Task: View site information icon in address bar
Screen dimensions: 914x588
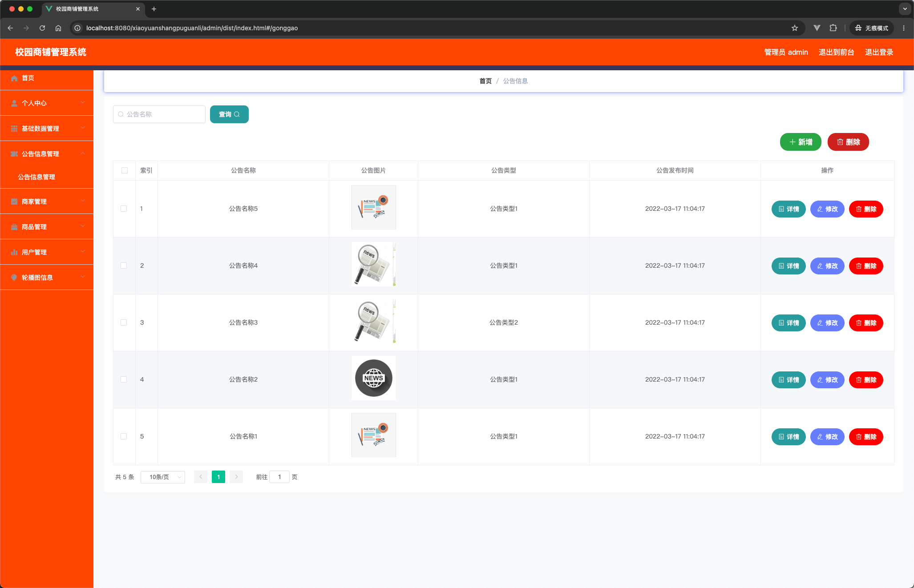Action: 77,28
